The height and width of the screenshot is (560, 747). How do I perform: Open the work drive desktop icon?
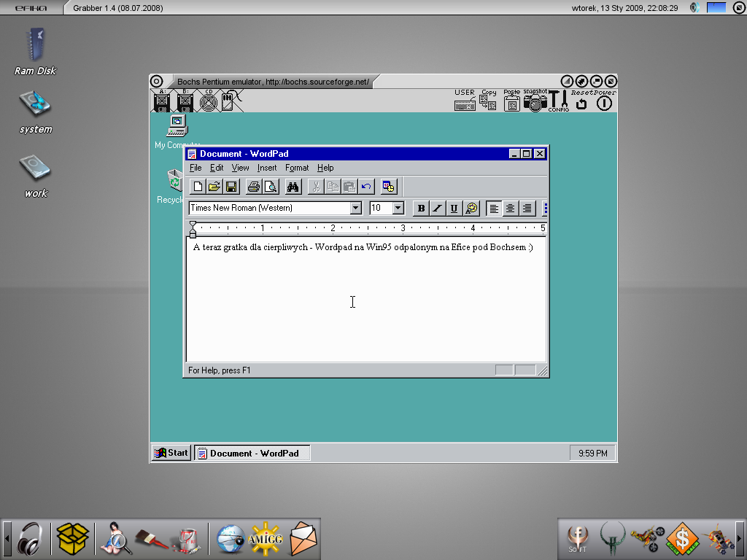click(35, 176)
